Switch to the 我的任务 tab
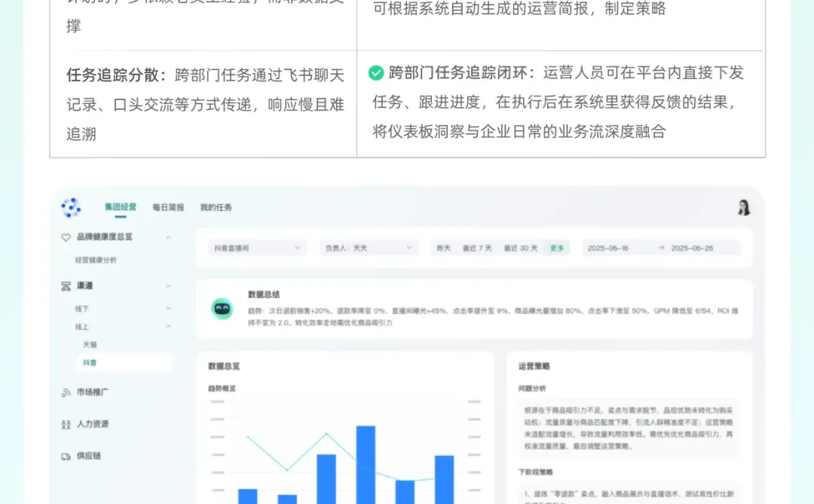This screenshot has height=504, width=814. pyautogui.click(x=216, y=207)
